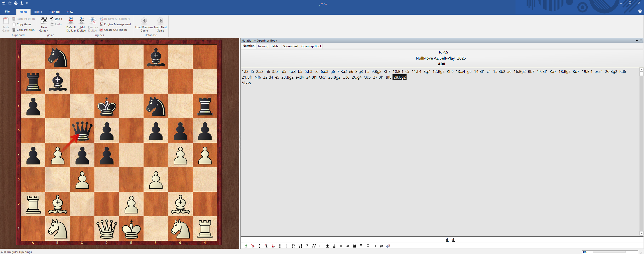The image size is (644, 254).
Task: Click the red-crossed delete variation icon
Action: click(253, 246)
